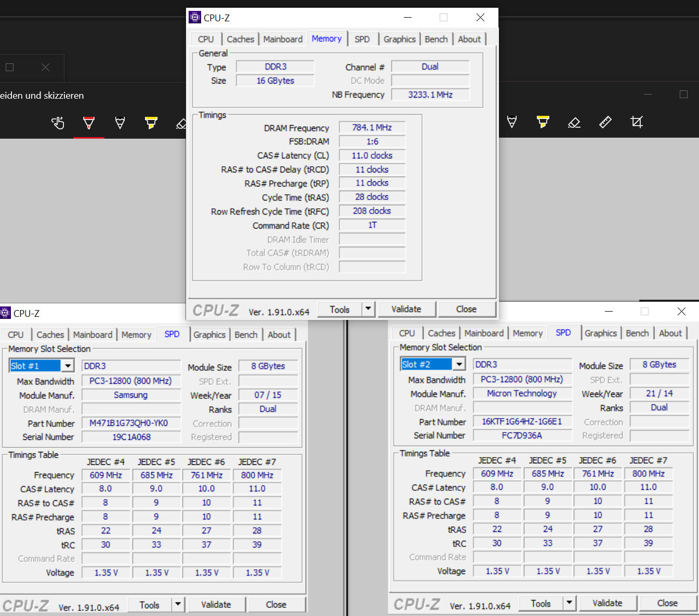Click the 16 GBytes size field
The image size is (699, 616).
(x=275, y=81)
